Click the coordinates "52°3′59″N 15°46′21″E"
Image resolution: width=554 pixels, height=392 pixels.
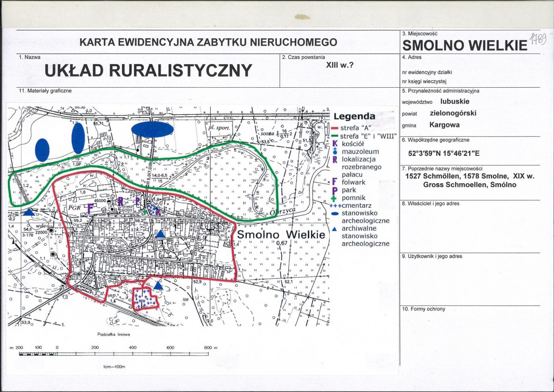[x=444, y=154]
